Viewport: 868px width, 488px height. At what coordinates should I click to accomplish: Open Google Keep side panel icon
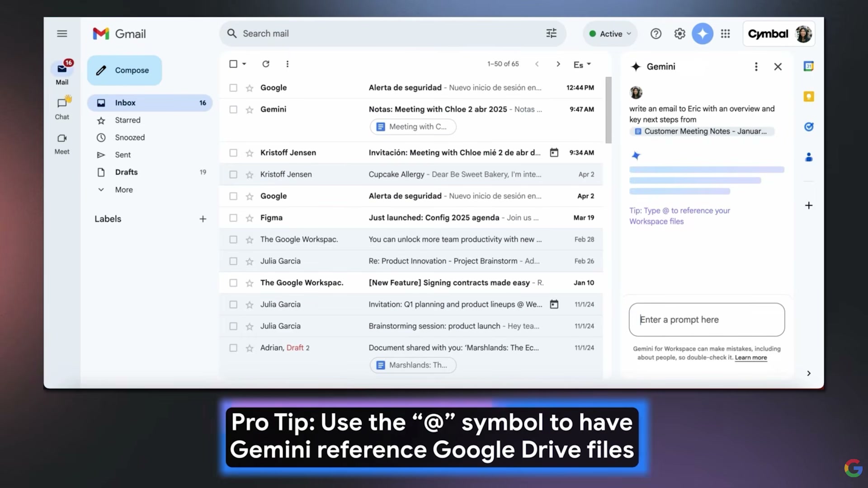point(809,97)
